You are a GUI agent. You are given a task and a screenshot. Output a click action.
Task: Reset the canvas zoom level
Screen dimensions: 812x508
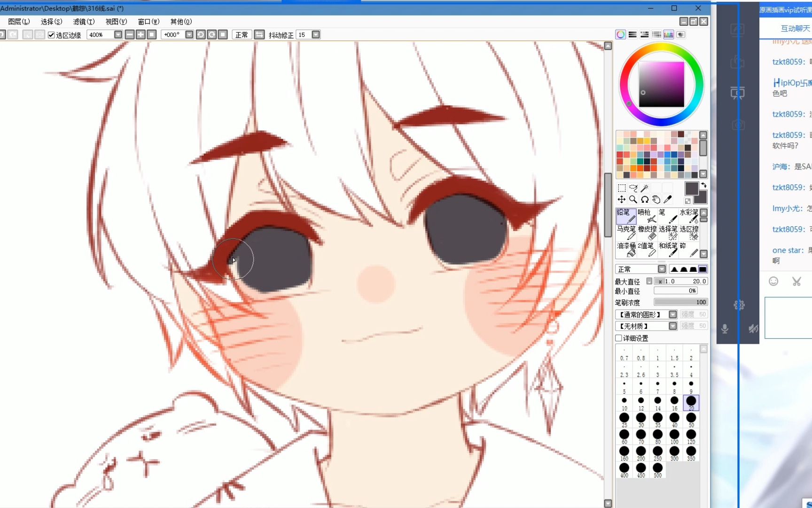[152, 34]
